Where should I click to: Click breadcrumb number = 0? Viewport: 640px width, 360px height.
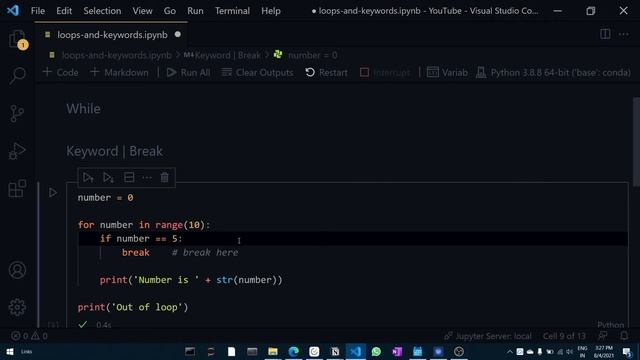click(313, 55)
